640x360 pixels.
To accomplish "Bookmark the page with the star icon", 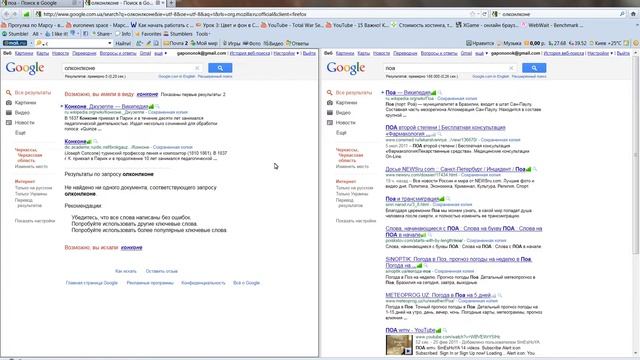I will click(473, 14).
